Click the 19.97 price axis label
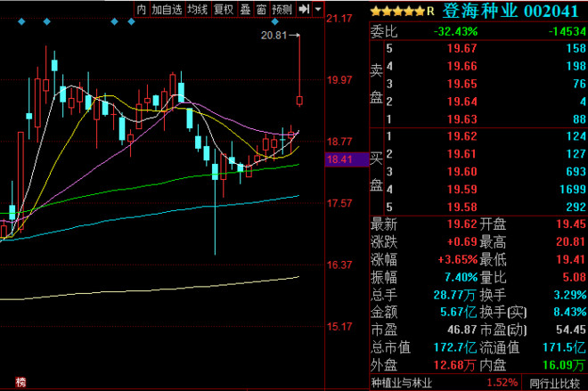588x391 pixels. click(x=339, y=80)
